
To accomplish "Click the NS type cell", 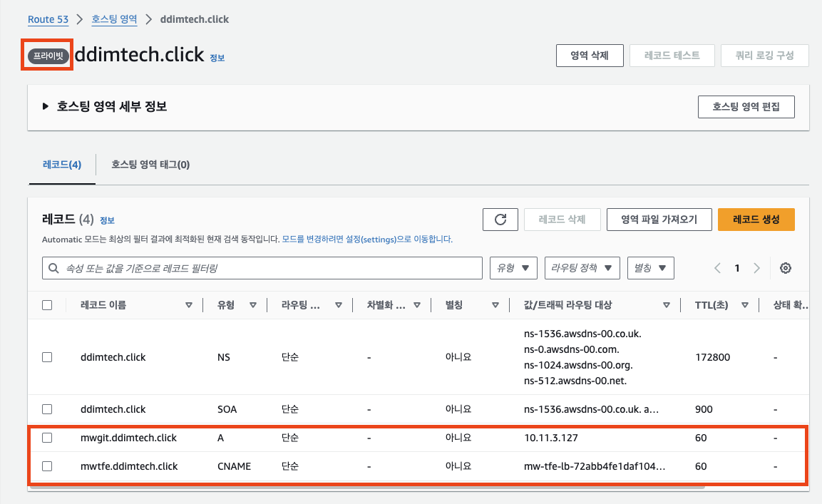I will point(224,357).
